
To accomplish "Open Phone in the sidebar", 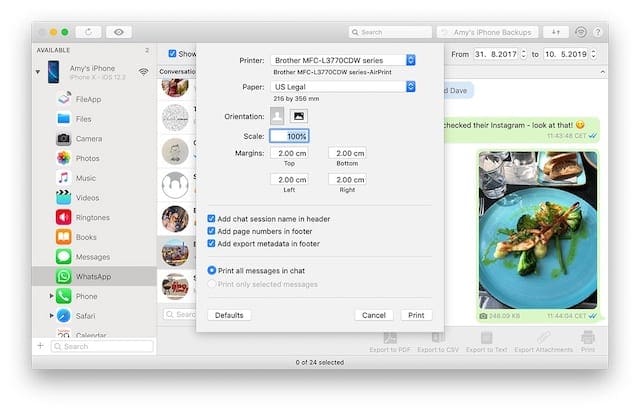I will [87, 296].
